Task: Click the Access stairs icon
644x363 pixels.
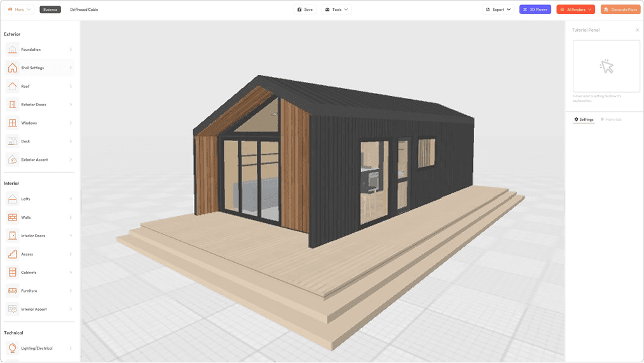Action: [12, 254]
